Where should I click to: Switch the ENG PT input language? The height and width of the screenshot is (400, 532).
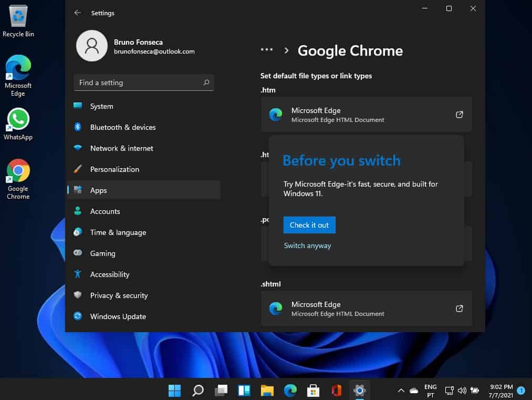[430, 391]
